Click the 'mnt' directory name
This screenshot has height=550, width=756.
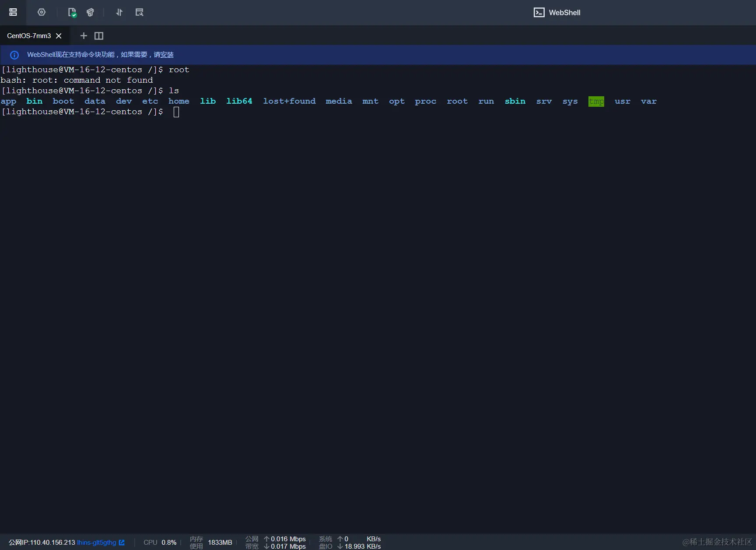pos(371,102)
